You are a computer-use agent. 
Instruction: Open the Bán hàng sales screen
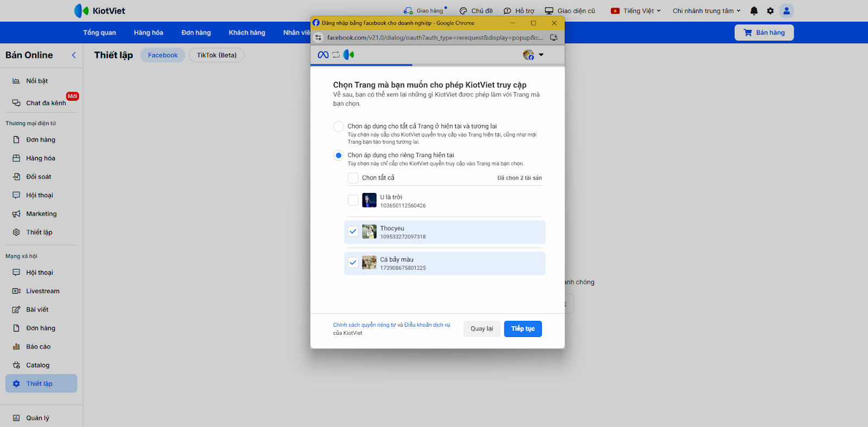(x=764, y=33)
